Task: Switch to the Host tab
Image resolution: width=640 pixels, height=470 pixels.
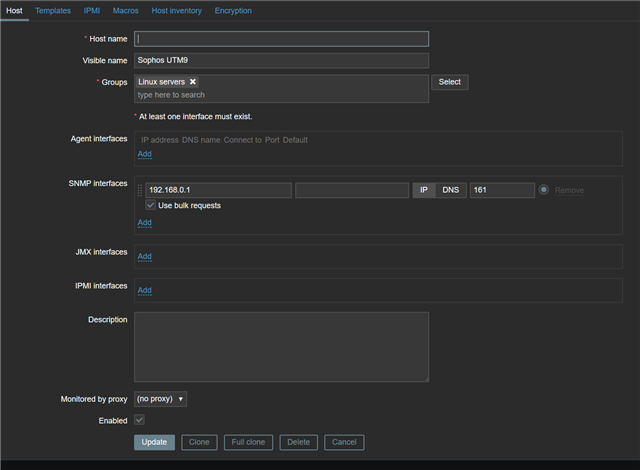Action: point(14,11)
